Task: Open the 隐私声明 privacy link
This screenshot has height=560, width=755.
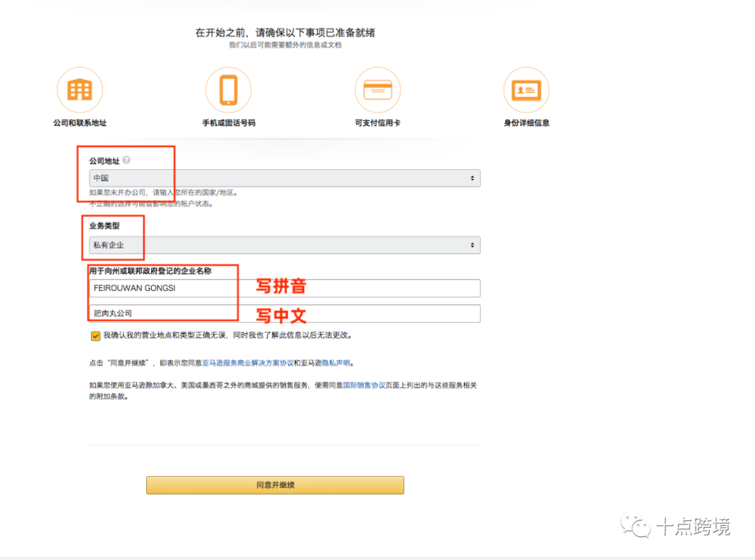Action: (x=336, y=363)
